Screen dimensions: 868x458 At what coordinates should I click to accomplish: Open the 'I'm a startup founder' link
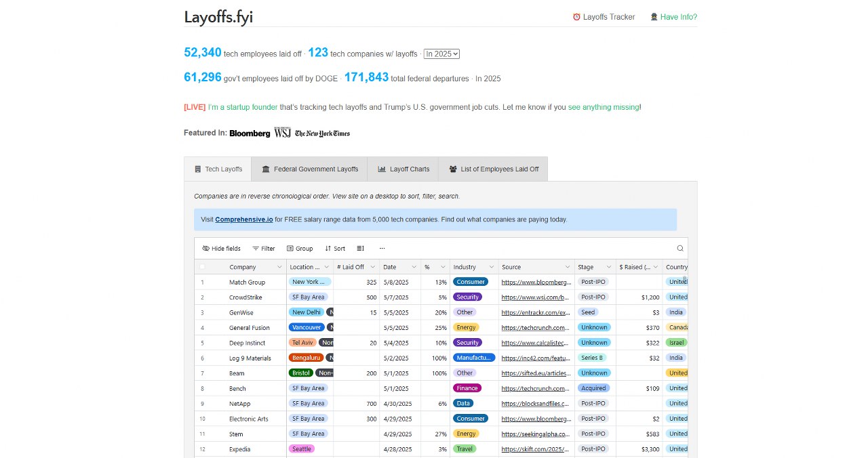[243, 107]
